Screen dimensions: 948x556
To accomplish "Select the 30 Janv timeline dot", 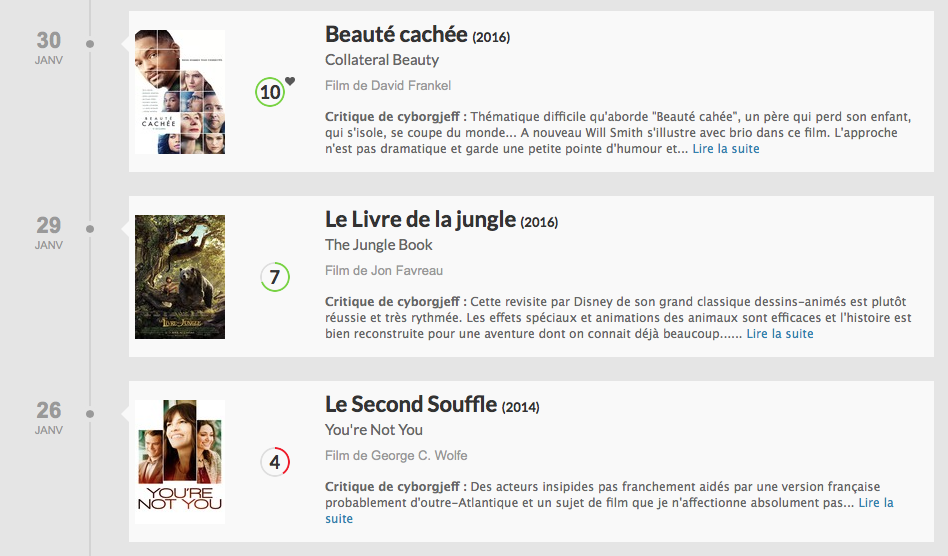I will (90, 44).
